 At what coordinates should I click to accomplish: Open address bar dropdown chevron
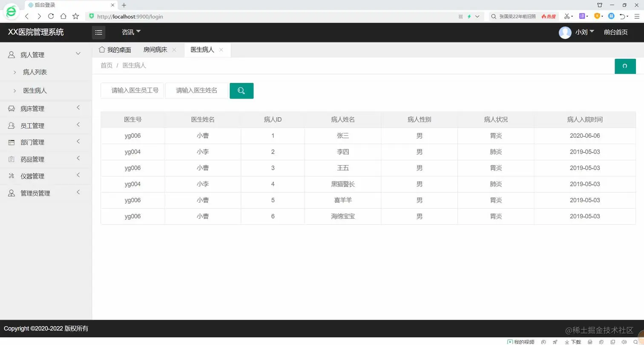pos(477,17)
